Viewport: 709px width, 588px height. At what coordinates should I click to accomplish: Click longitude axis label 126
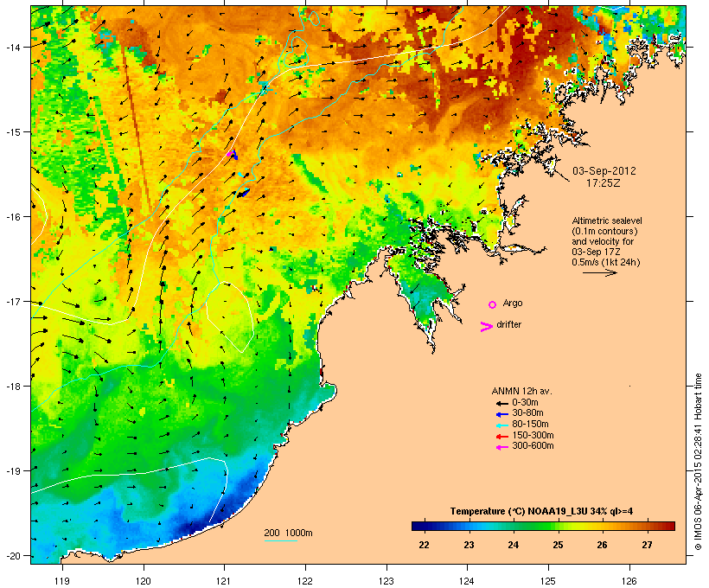(x=629, y=581)
